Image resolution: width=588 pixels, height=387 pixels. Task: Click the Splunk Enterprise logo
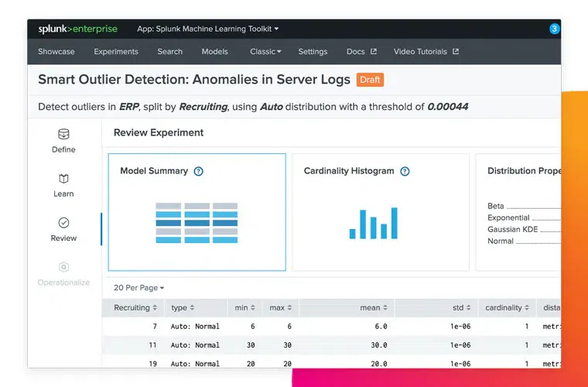coord(78,29)
